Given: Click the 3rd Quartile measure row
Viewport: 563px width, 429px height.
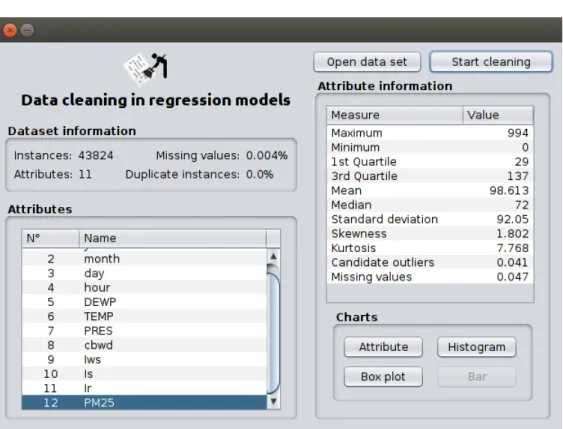Looking at the screenshot, I should click(x=430, y=176).
